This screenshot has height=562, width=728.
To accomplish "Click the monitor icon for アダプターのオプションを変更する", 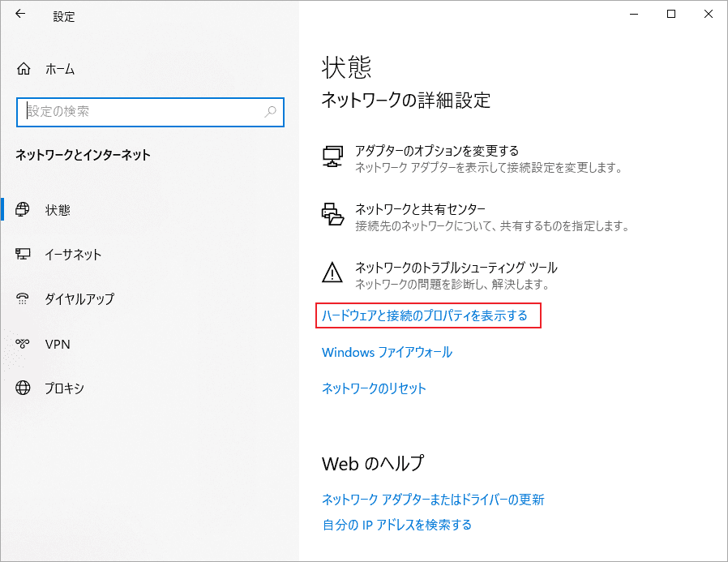I will pos(332,157).
